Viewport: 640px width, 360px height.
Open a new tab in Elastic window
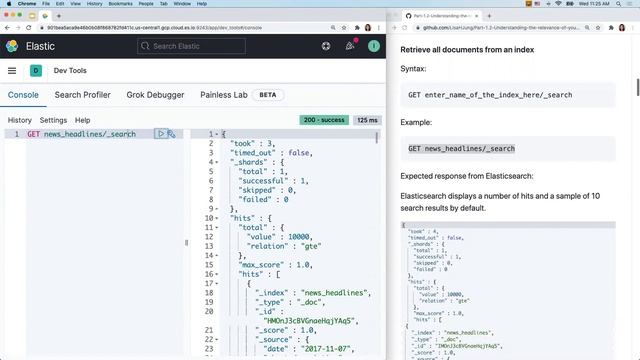point(59,16)
